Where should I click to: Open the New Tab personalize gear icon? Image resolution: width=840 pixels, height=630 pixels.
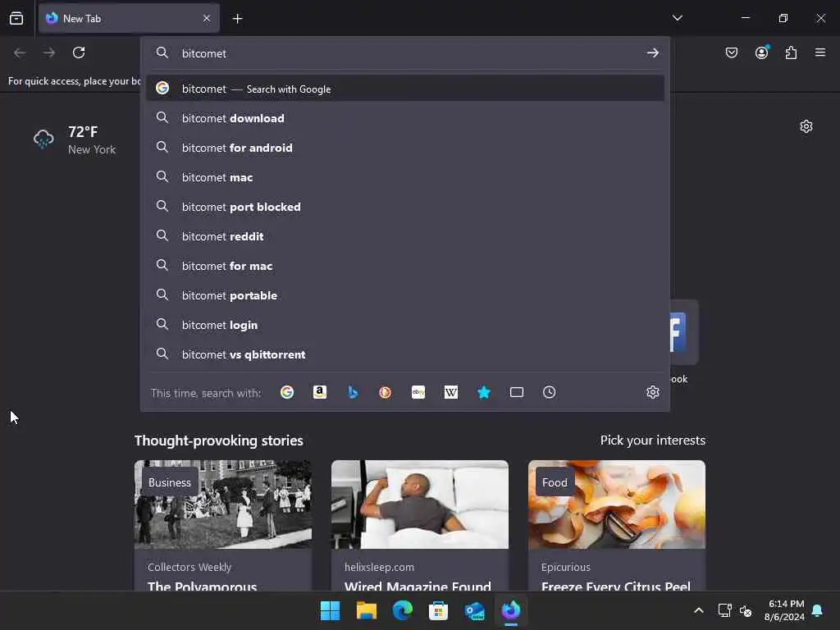click(806, 126)
